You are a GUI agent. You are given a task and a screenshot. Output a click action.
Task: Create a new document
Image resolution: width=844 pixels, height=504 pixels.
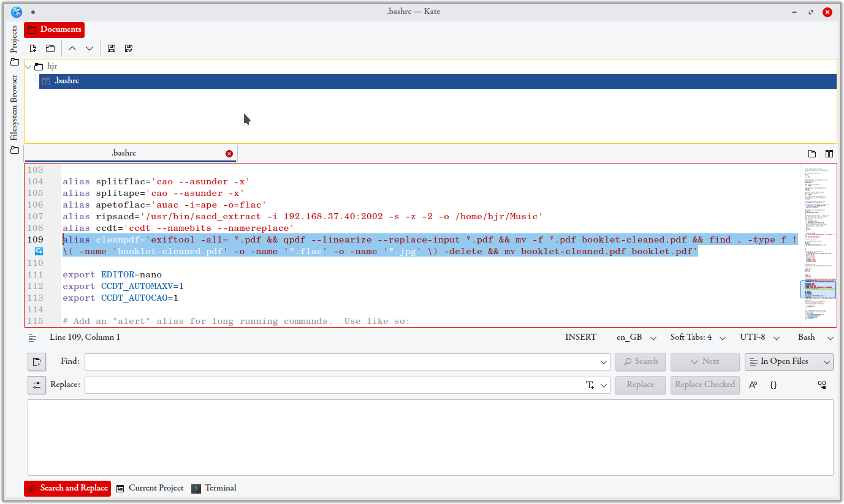tap(33, 48)
